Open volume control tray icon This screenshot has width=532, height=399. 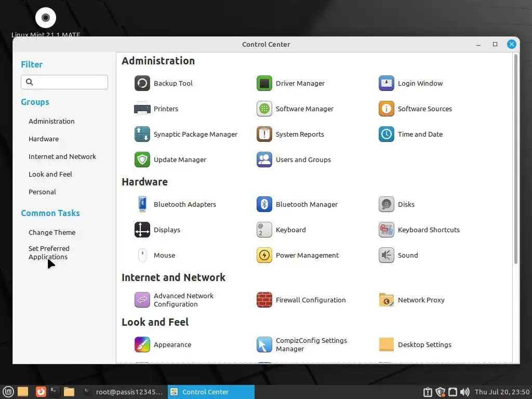pos(465,392)
